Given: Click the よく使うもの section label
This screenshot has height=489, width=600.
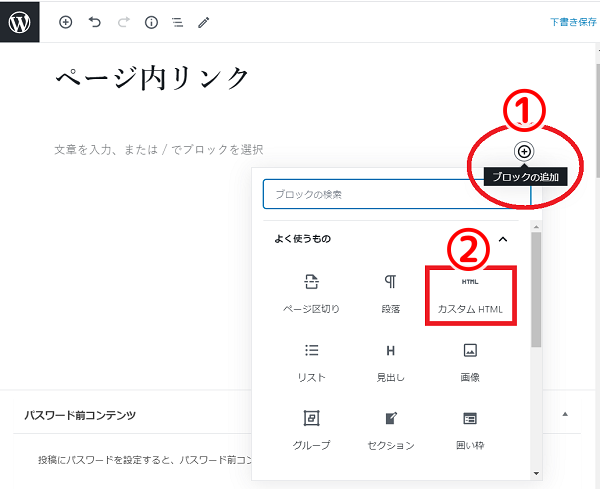Looking at the screenshot, I should pyautogui.click(x=302, y=239).
